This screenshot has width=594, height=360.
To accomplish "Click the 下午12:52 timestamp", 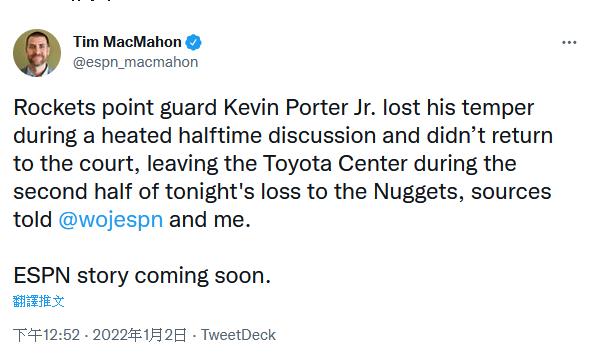I will pos(47,335).
